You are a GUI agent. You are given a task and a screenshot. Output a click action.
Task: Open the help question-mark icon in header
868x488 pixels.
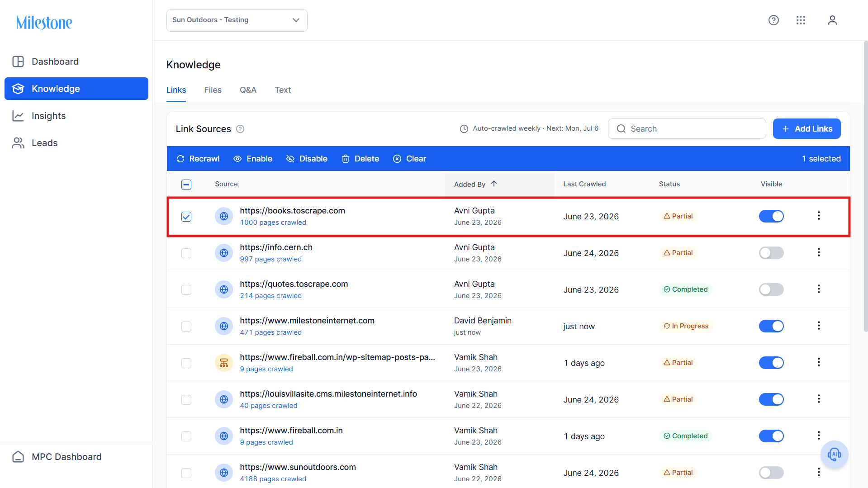[773, 20]
